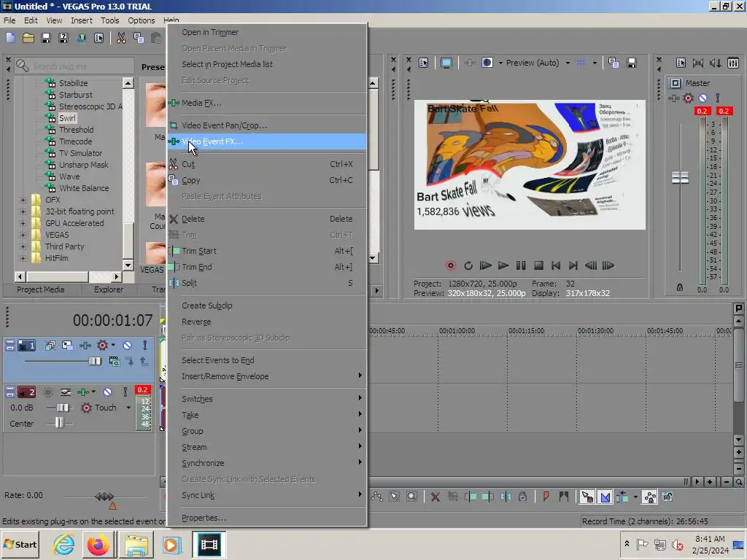Click Envelope Edit Tool icon in timeline toolbar
The height and width of the screenshot is (560, 747).
pyautogui.click(x=377, y=497)
